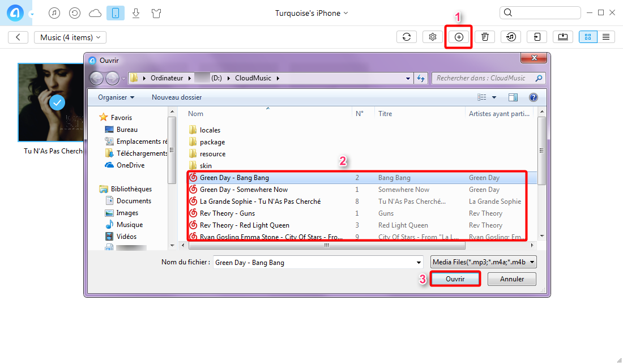This screenshot has width=623, height=364.
Task: Switch to grid view
Action: [x=588, y=37]
